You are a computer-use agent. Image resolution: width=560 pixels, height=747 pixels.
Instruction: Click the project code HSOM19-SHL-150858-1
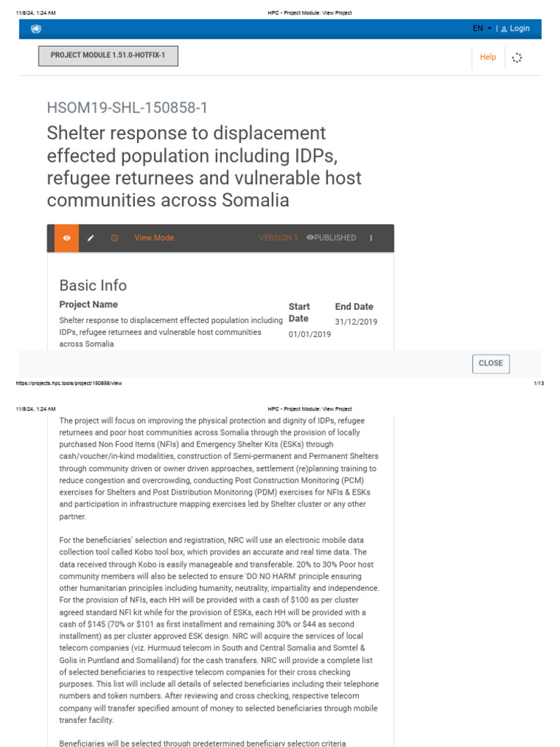pos(128,108)
